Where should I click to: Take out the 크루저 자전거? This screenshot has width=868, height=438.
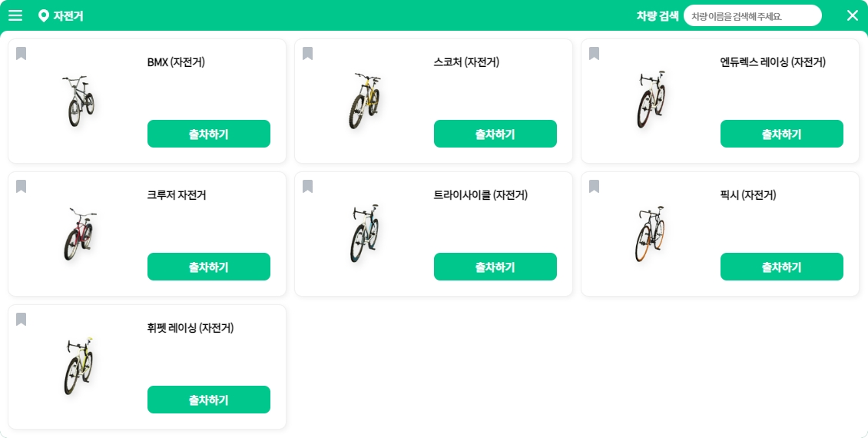[x=208, y=267]
